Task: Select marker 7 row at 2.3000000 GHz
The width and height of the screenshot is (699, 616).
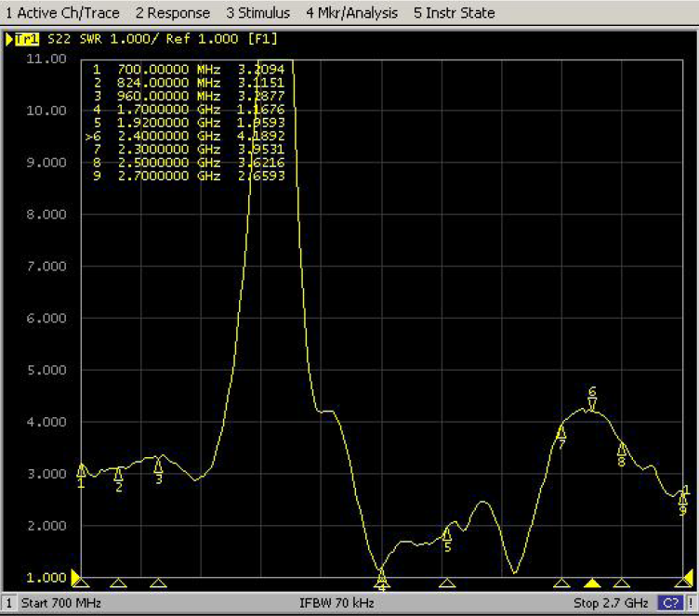Action: [x=189, y=150]
